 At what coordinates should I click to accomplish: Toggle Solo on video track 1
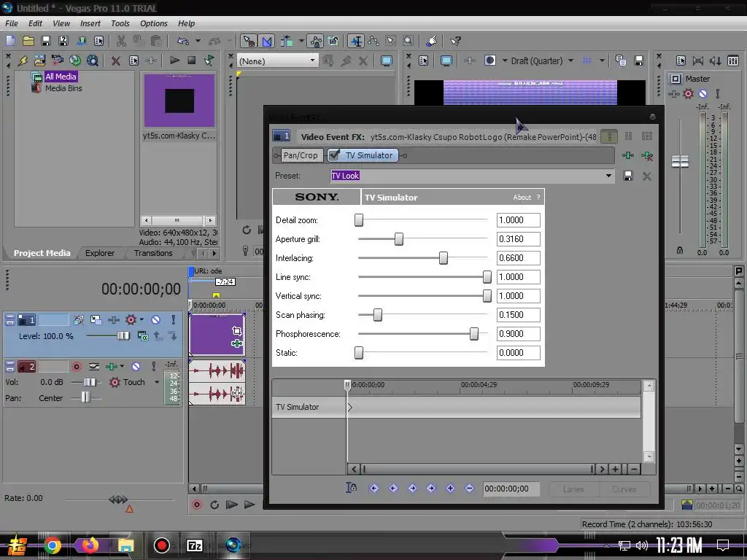174,319
